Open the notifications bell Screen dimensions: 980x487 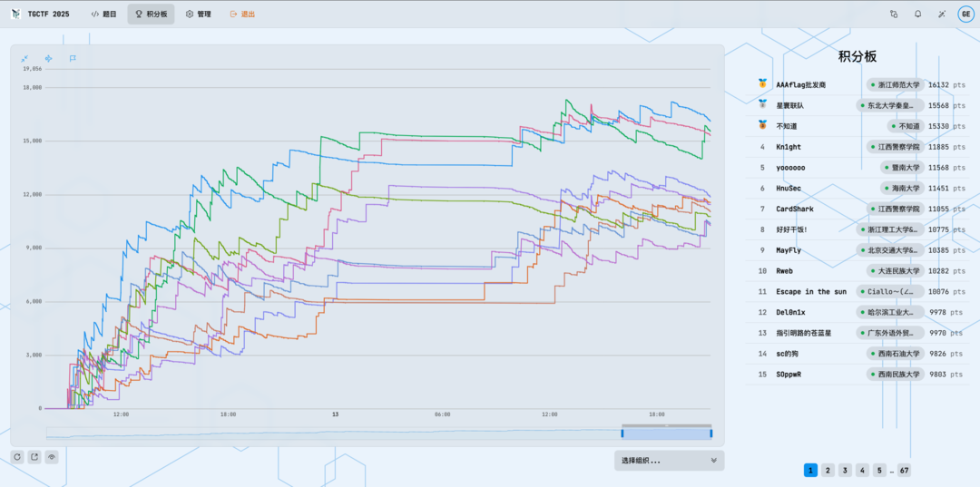click(x=917, y=15)
